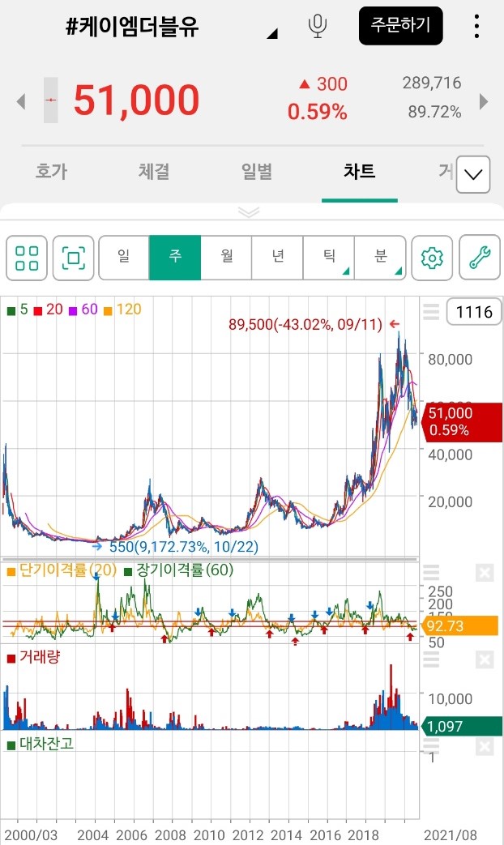Tap the 120-period moving average legend

pyautogui.click(x=123, y=309)
